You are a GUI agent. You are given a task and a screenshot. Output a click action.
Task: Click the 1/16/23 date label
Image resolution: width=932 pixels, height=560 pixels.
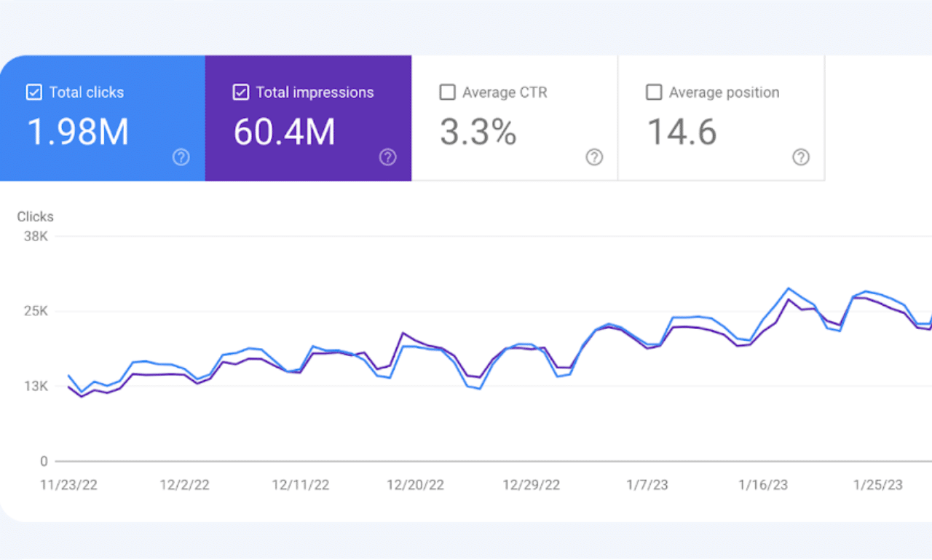coord(763,486)
